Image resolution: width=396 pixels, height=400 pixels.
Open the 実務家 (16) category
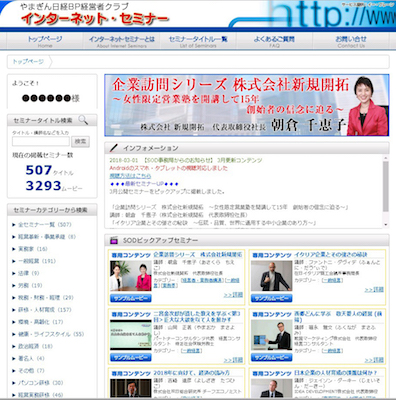pyautogui.click(x=33, y=249)
